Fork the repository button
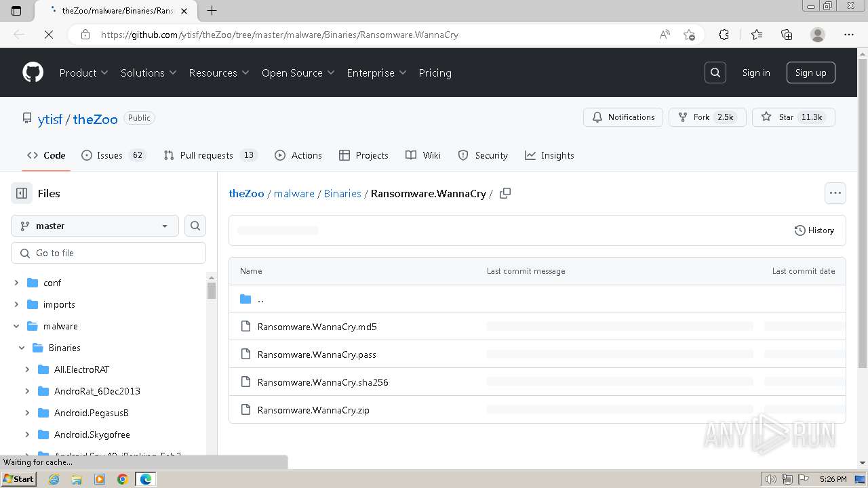 [707, 117]
